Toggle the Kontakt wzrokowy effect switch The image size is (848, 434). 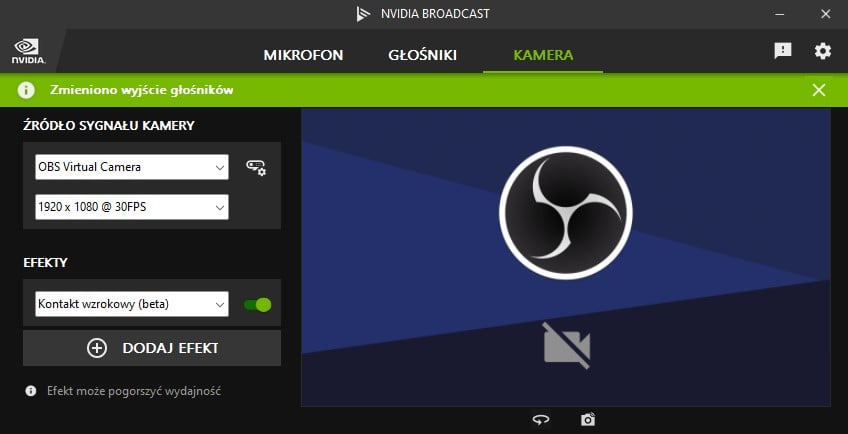point(257,305)
